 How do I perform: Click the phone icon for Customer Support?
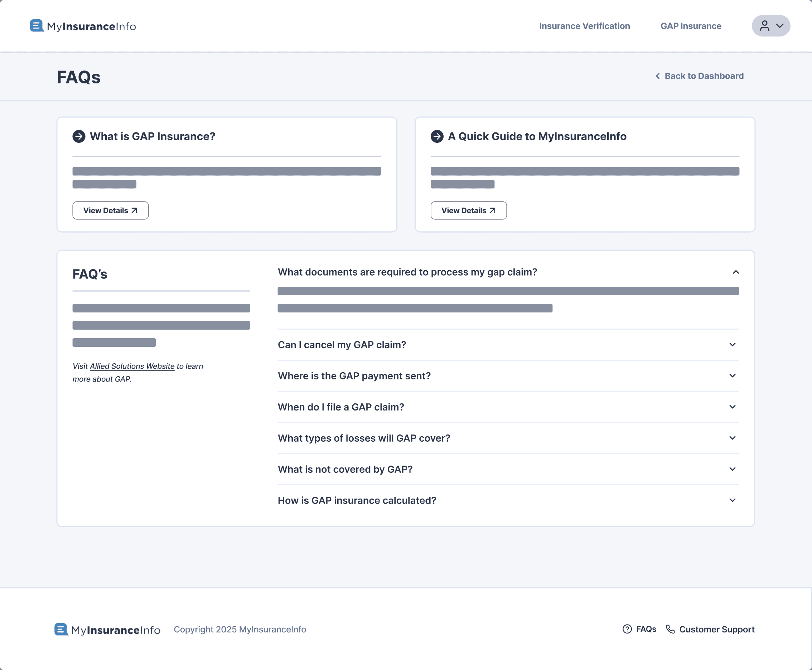pyautogui.click(x=670, y=629)
